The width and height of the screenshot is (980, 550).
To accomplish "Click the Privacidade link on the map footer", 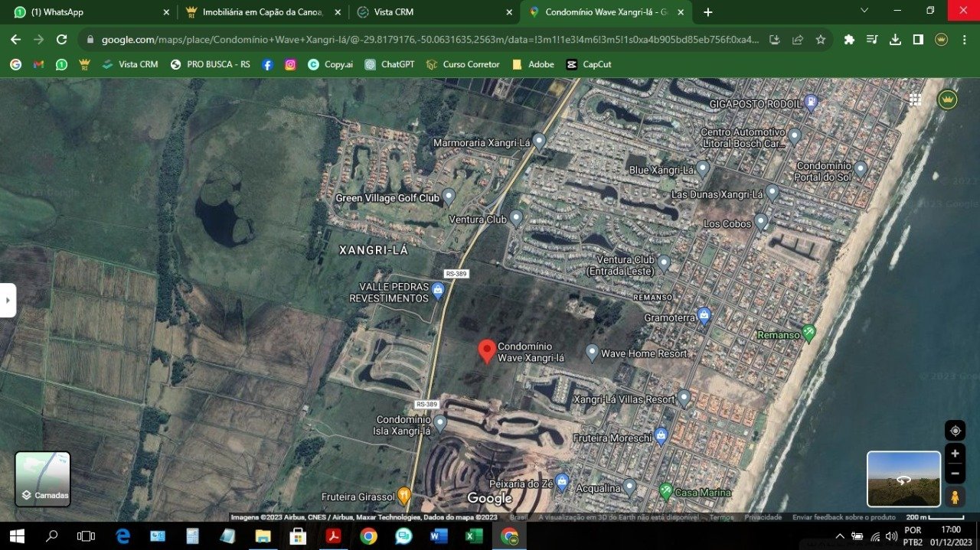I will [x=763, y=517].
